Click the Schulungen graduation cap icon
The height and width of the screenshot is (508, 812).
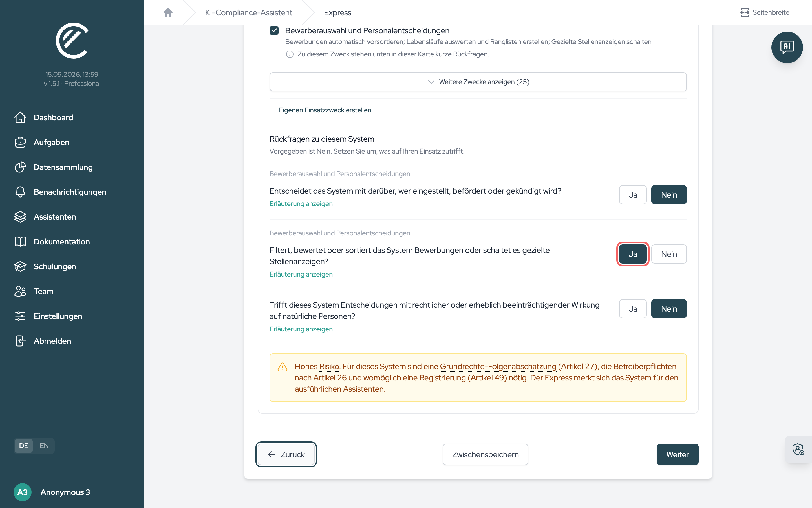click(x=20, y=266)
